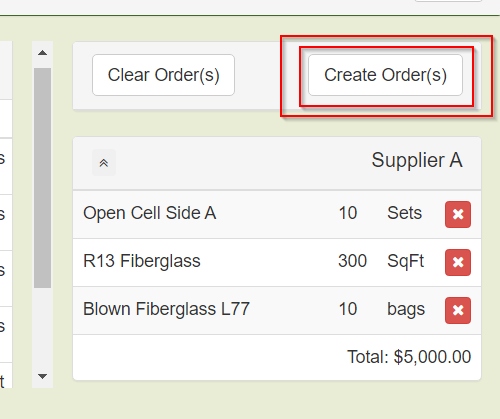Select the Open Cell Side A item name
This screenshot has width=500, height=419.
click(x=150, y=213)
